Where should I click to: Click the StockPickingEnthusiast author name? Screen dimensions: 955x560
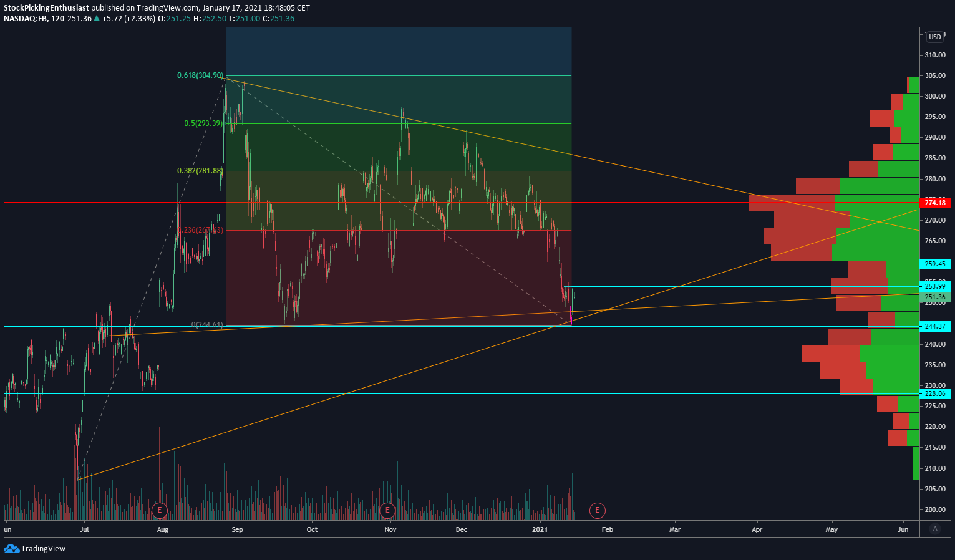(x=46, y=8)
